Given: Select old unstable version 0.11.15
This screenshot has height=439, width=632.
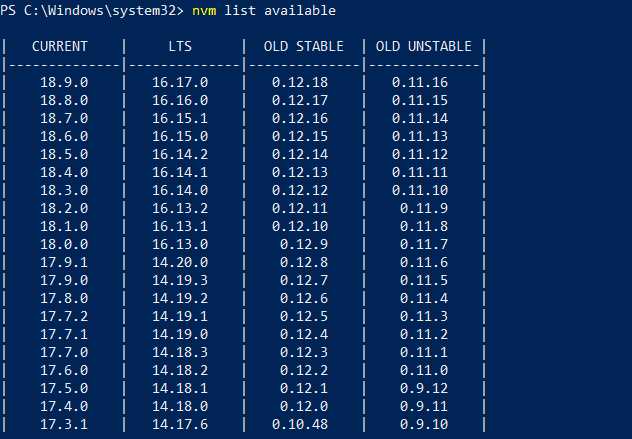Looking at the screenshot, I should coord(420,100).
